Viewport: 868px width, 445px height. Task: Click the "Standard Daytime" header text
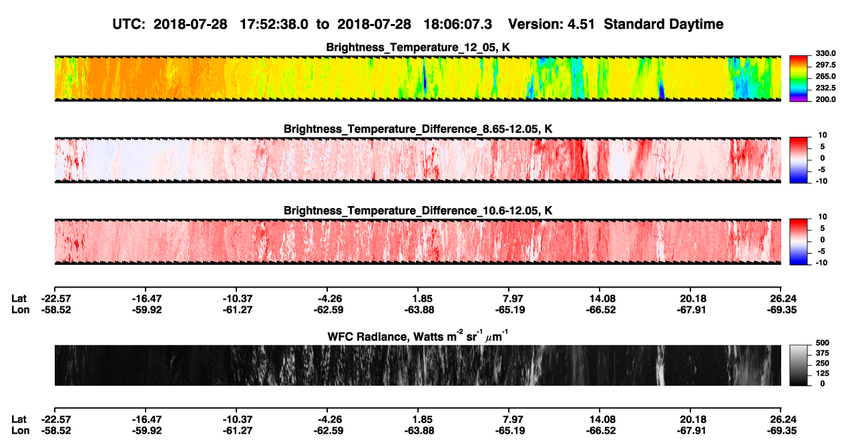[663, 24]
